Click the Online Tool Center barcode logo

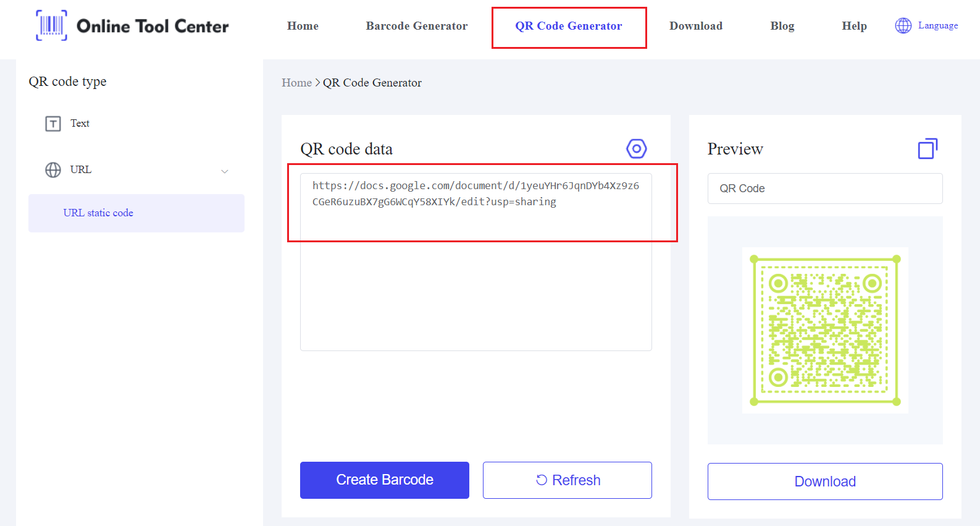pos(51,25)
